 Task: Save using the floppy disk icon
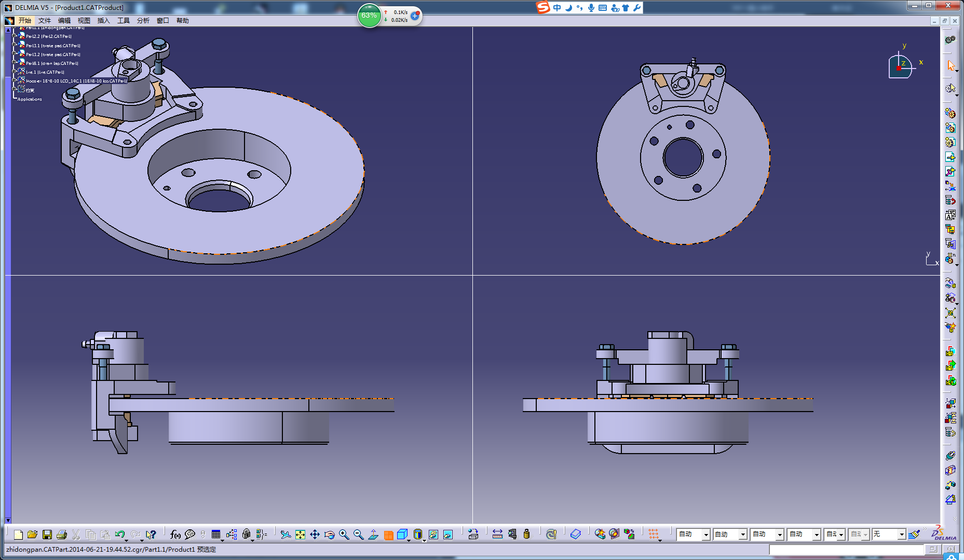pos(47,535)
